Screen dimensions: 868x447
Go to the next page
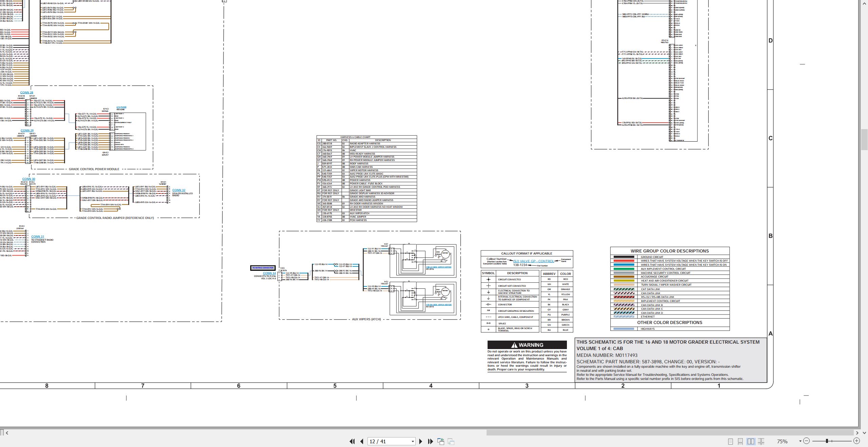click(421, 441)
